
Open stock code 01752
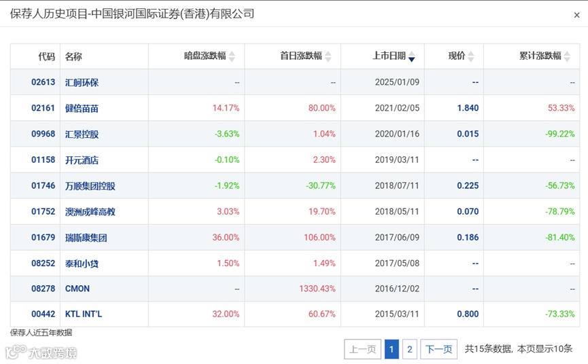pyautogui.click(x=43, y=211)
